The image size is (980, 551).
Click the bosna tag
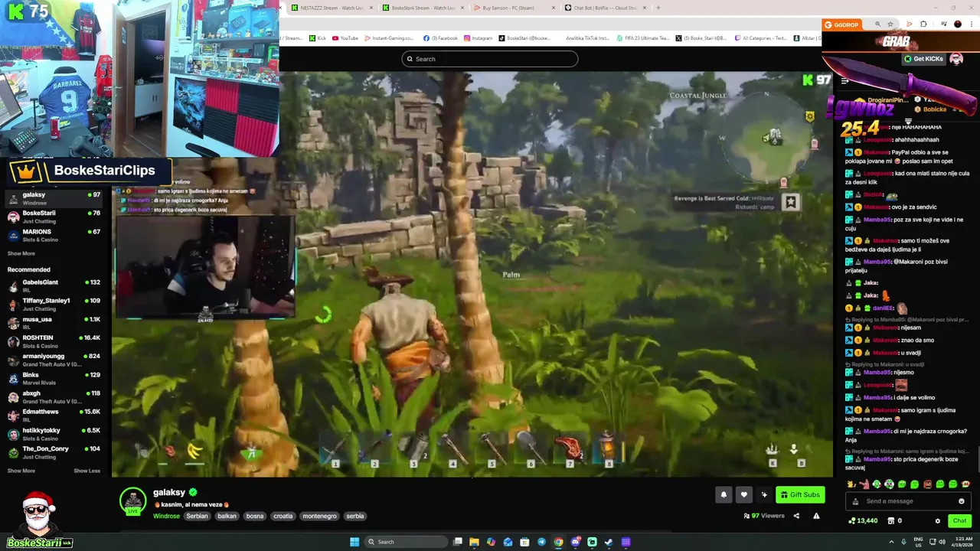255,516
